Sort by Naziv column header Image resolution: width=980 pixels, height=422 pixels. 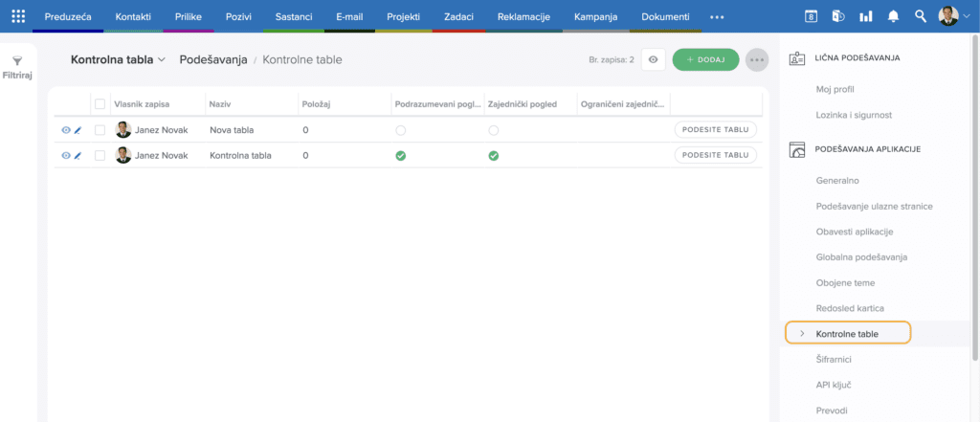pos(219,104)
